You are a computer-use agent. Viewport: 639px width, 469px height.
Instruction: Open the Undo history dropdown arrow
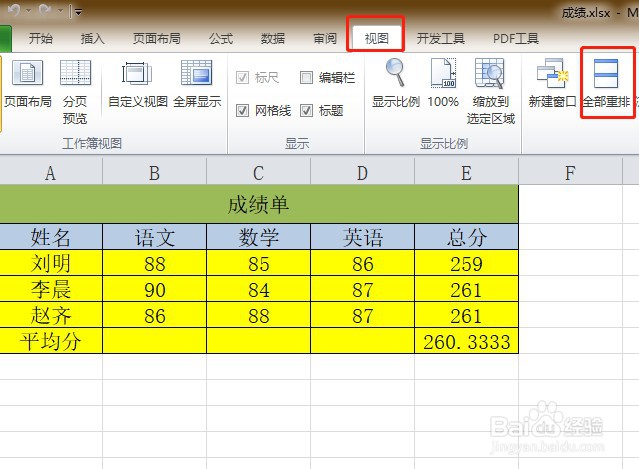point(29,11)
